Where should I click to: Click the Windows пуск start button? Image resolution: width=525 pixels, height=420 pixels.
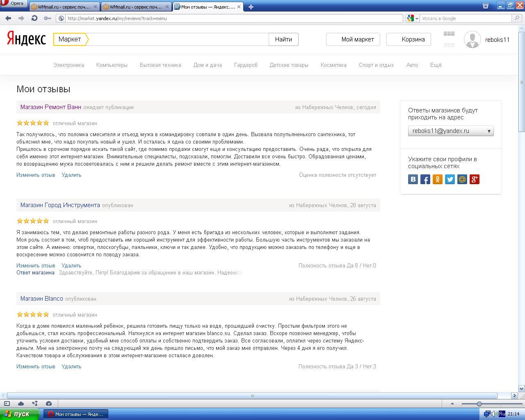[20, 414]
